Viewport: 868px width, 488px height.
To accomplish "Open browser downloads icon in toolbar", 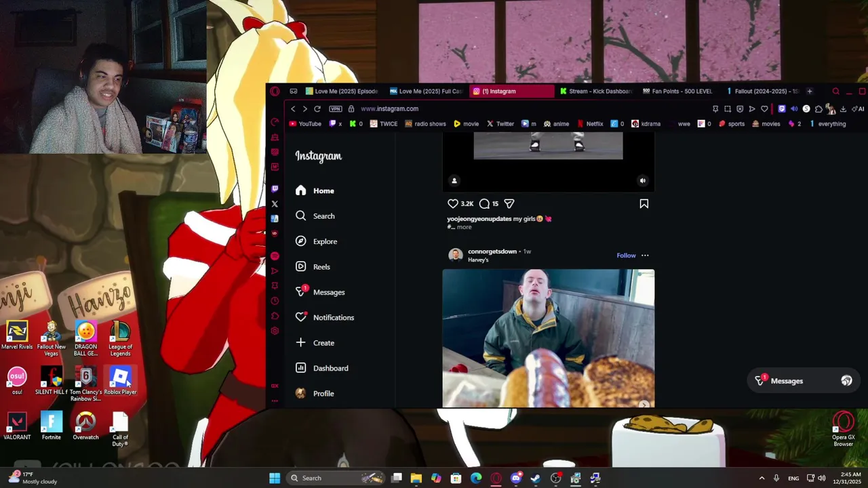I will (843, 109).
